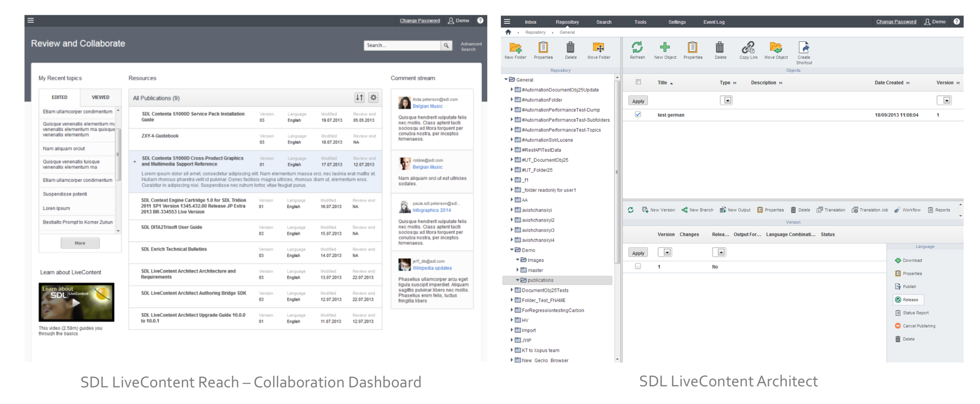Expand the #AutomationFolder tree node

(x=512, y=100)
